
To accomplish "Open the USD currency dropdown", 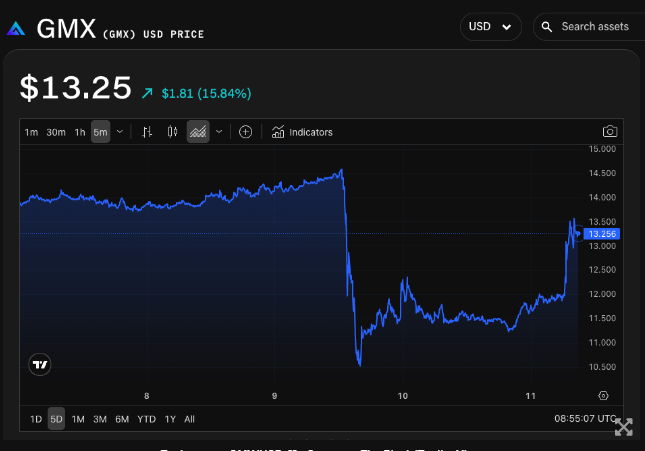I will (490, 27).
